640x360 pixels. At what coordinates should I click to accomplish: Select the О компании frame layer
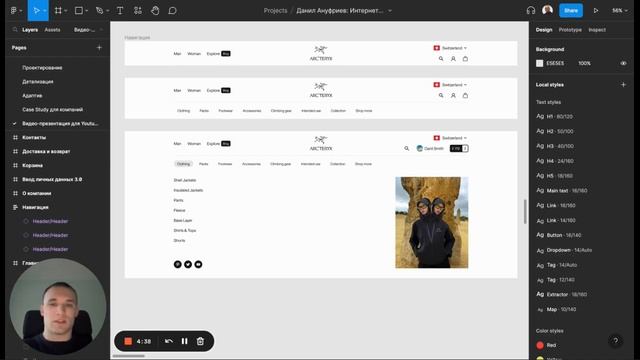(36, 193)
